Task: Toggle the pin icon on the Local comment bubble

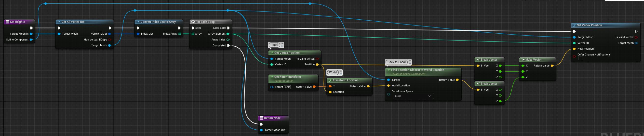Action: tap(282, 44)
